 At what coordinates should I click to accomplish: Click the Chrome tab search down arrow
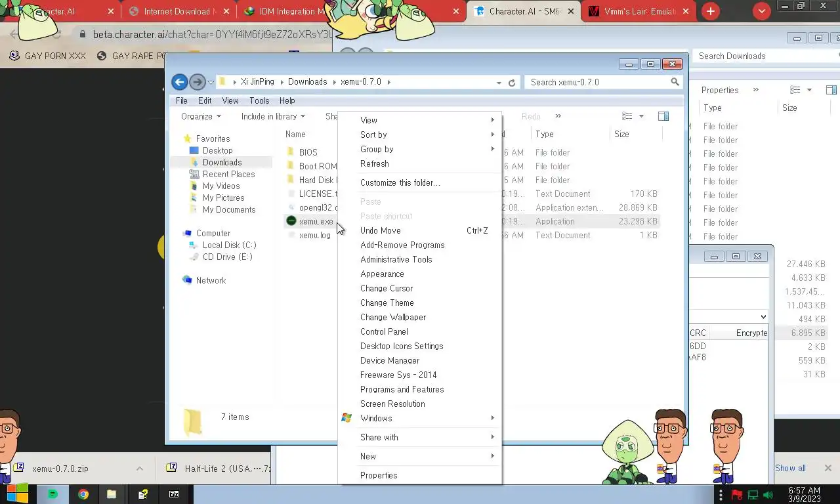coord(761,11)
